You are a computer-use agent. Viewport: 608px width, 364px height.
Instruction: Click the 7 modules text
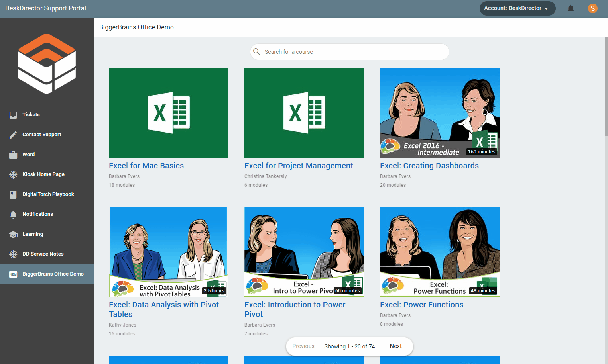click(256, 334)
